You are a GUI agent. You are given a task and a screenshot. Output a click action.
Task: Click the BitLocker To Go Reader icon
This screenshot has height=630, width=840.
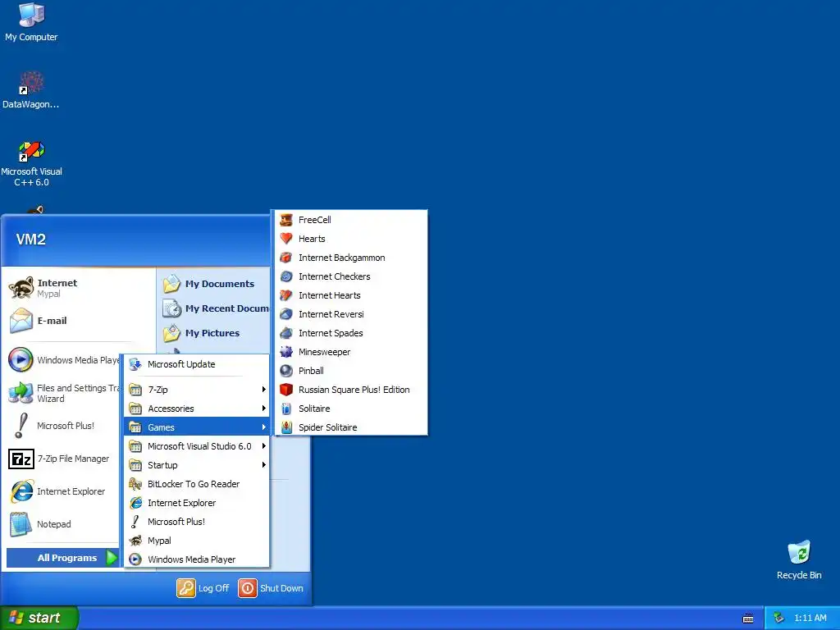[x=135, y=484]
